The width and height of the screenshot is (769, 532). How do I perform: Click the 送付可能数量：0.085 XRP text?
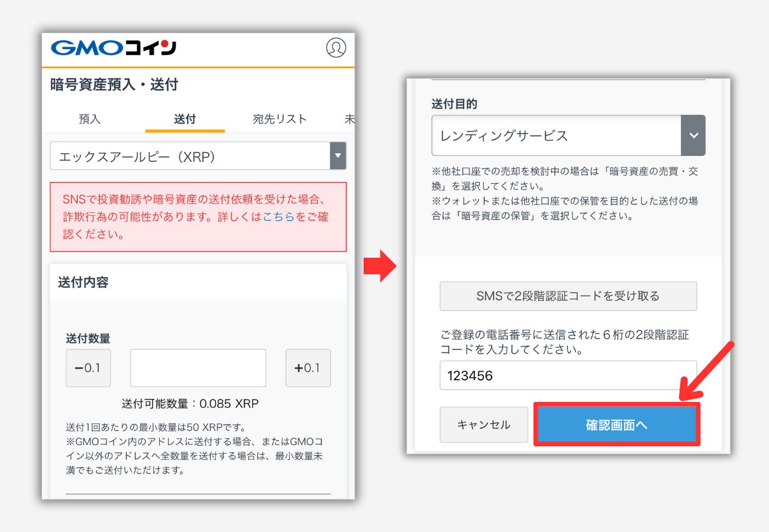[190, 404]
